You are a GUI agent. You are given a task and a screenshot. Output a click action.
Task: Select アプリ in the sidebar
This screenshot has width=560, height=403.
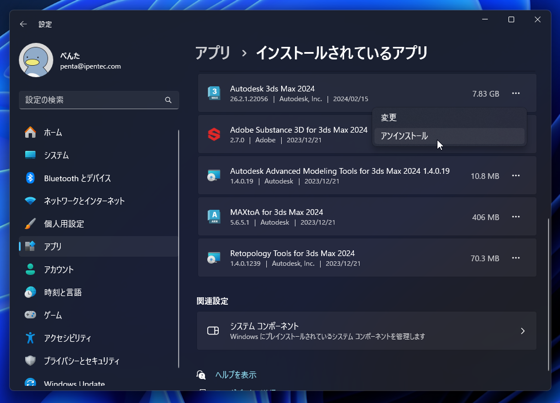point(99,247)
